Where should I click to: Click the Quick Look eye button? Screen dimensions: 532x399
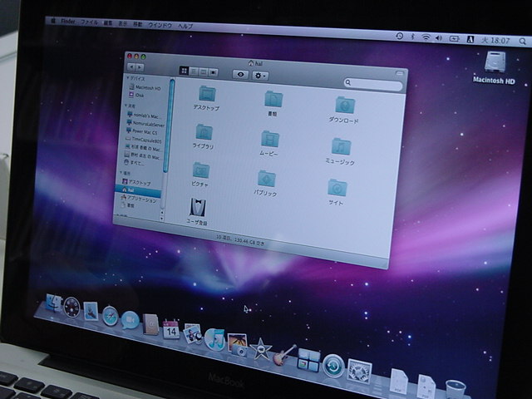pyautogui.click(x=241, y=74)
